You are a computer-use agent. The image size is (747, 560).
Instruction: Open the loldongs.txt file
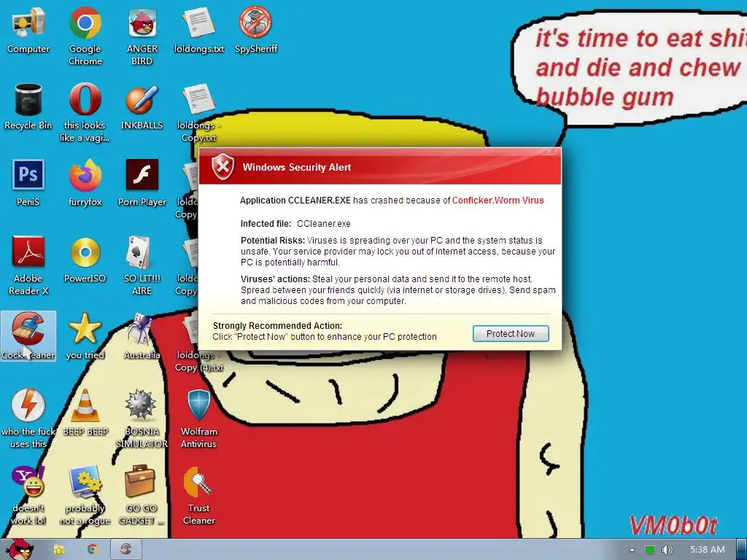199,31
